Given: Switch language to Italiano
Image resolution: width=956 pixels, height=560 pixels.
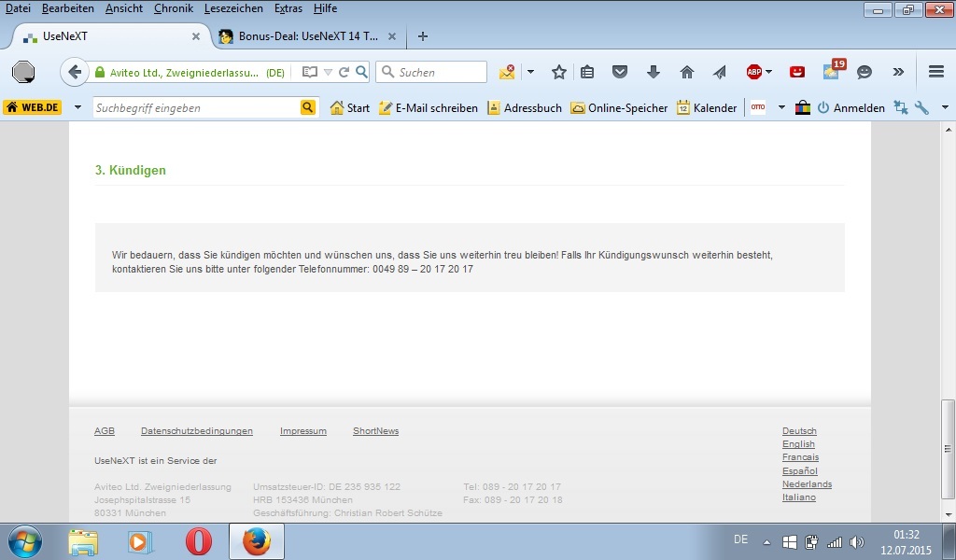Looking at the screenshot, I should 799,497.
